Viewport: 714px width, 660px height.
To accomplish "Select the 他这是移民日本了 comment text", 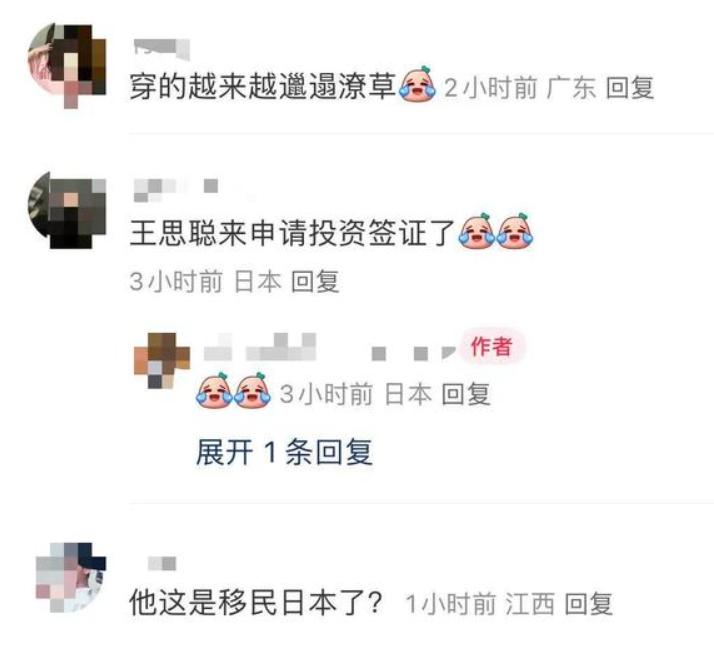I will point(255,603).
